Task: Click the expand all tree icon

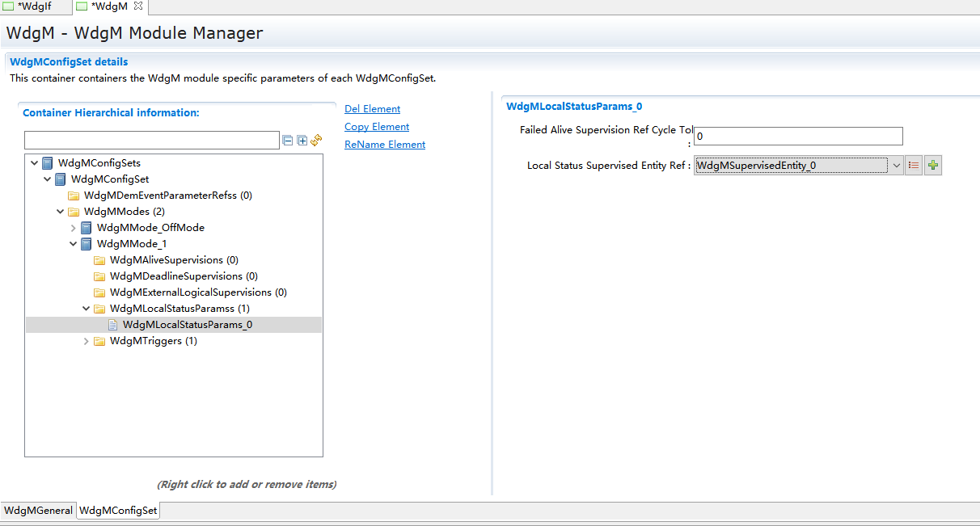Action: coord(302,141)
